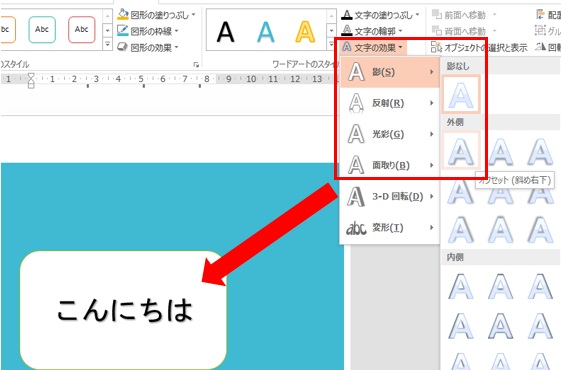Click the abc transform icon
This screenshot has width=561, height=370.
pos(356,228)
